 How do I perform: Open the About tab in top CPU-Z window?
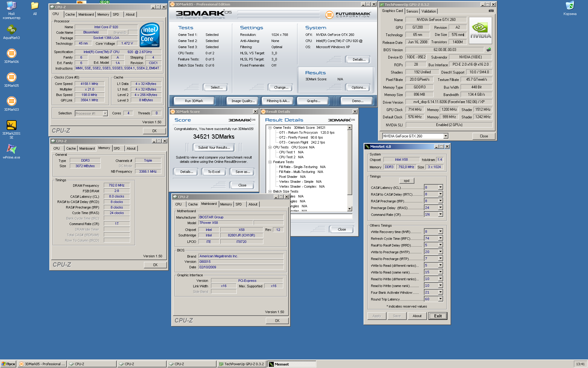[x=130, y=14]
